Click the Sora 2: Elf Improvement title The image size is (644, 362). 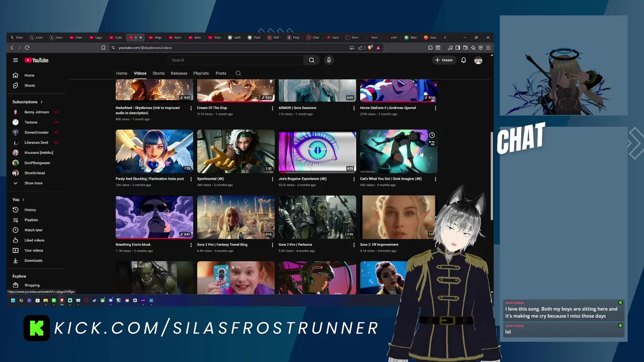(379, 245)
